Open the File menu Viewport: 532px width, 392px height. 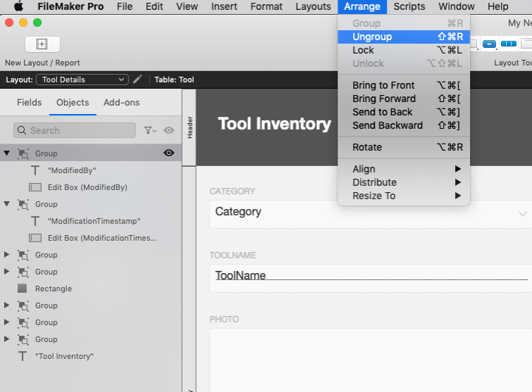coord(125,6)
